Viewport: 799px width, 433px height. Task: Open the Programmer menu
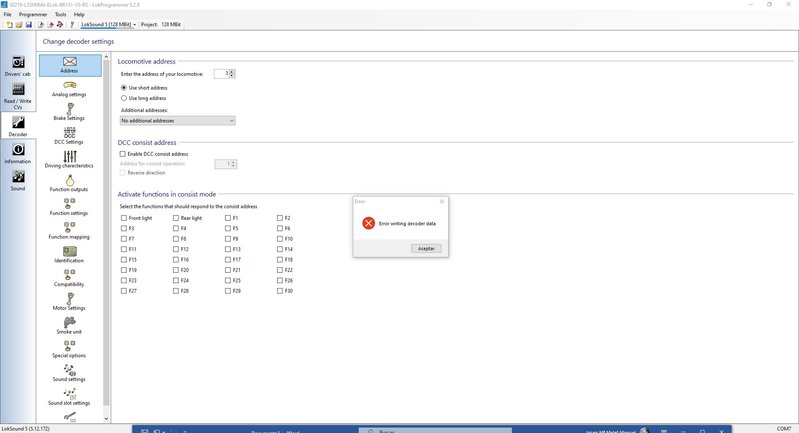tap(33, 14)
